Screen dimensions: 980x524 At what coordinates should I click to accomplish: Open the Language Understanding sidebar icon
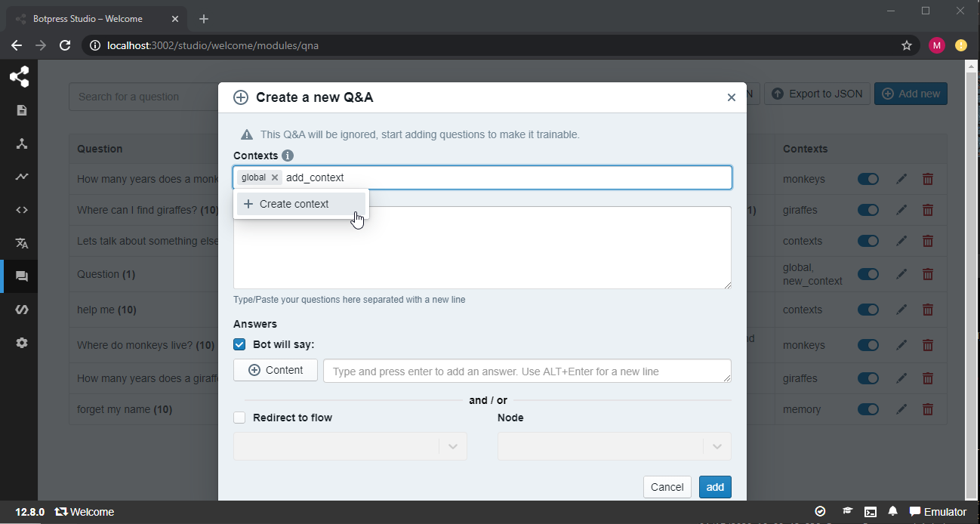point(21,243)
